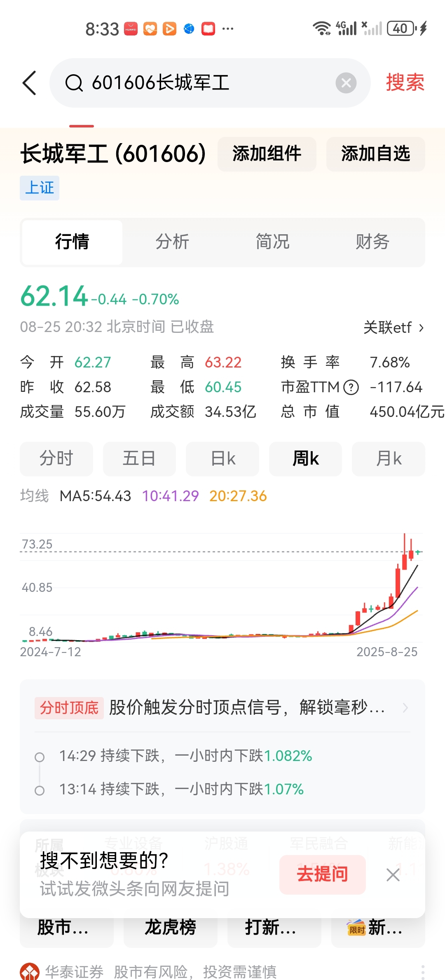Expand the 分时顶底 signal row chevron
The image size is (445, 980).
405,708
